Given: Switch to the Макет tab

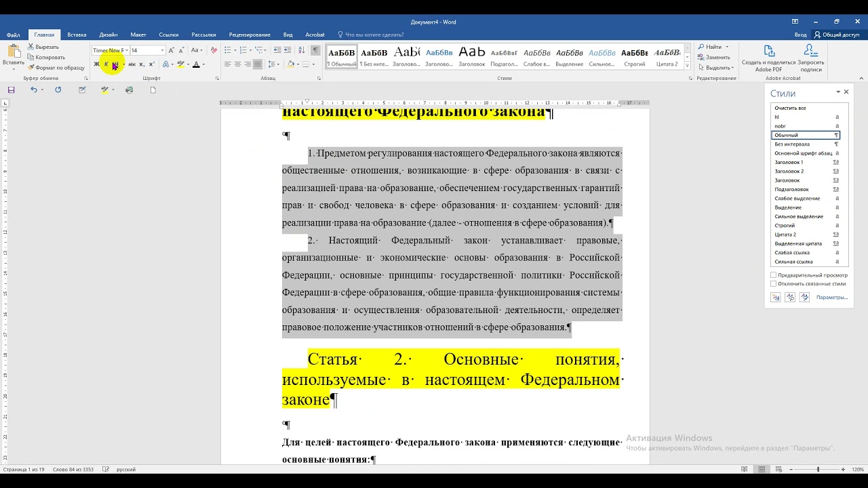Looking at the screenshot, I should (138, 35).
